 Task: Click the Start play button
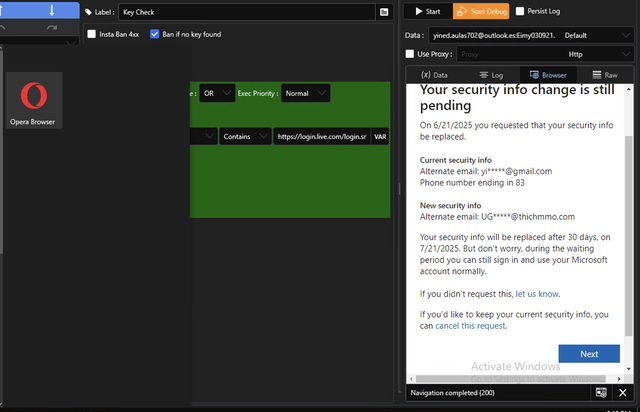coord(428,11)
